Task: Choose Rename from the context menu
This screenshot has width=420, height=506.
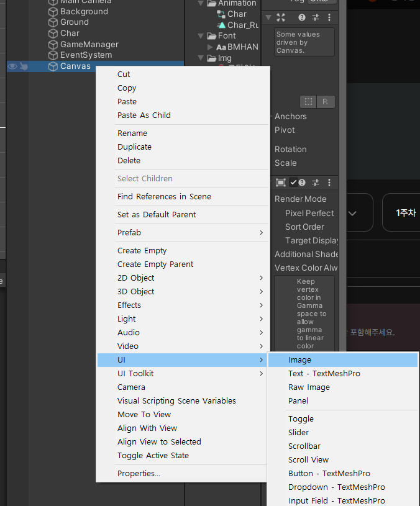Action: pos(183,133)
